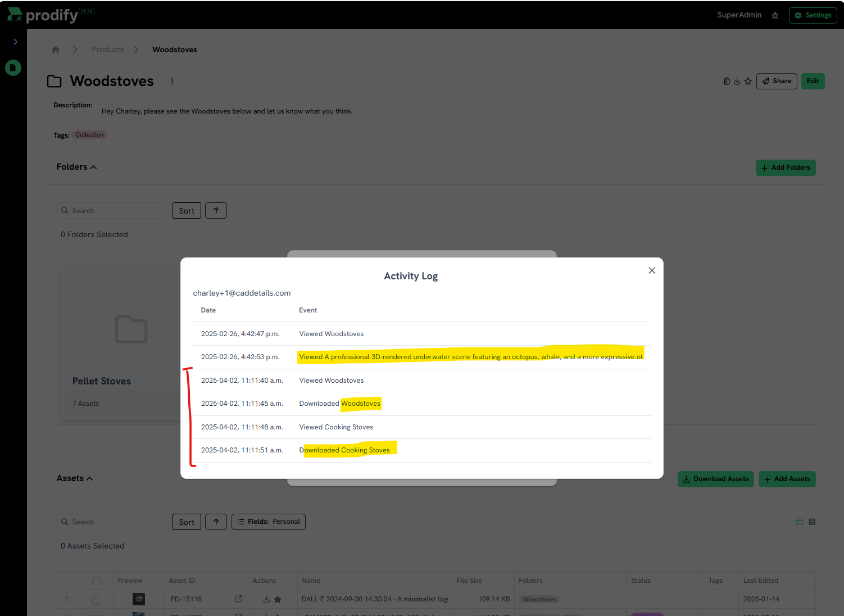The width and height of the screenshot is (844, 616).
Task: Tick the select-all checkbox in assets header
Action: tap(96, 581)
